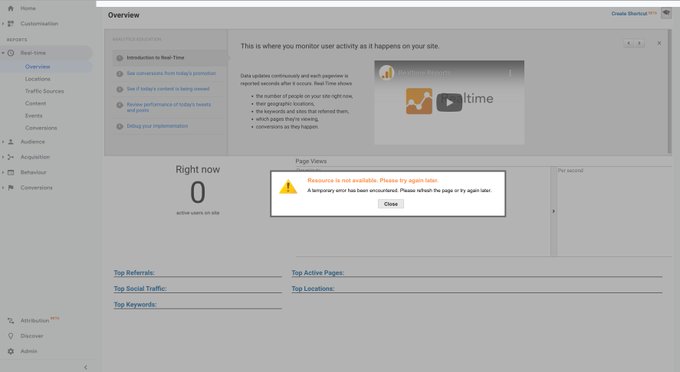Open Real-time Locations report
The height and width of the screenshot is (372, 680).
38,79
